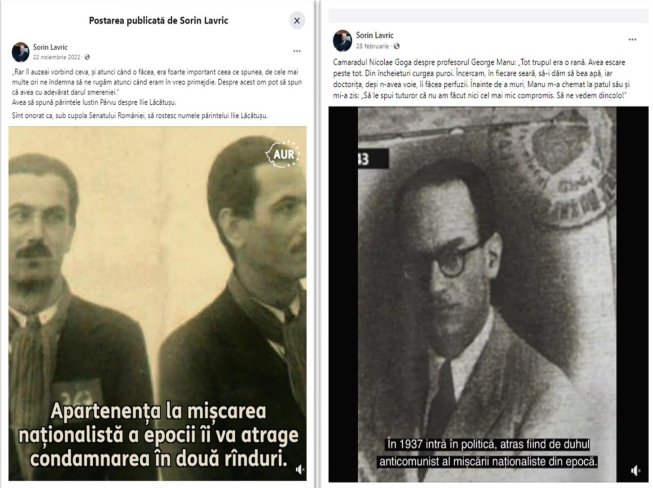
Task: Click the right post text about George Manu
Action: (481, 79)
